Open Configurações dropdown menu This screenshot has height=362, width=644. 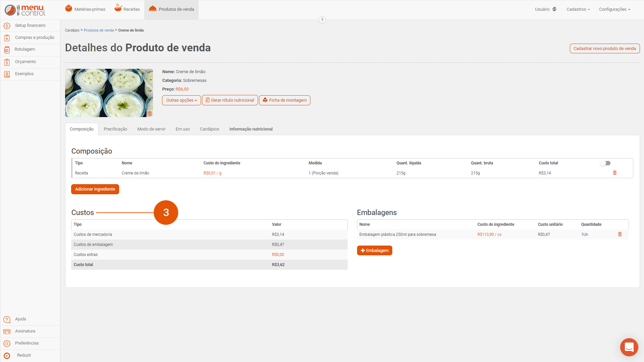[x=615, y=9]
